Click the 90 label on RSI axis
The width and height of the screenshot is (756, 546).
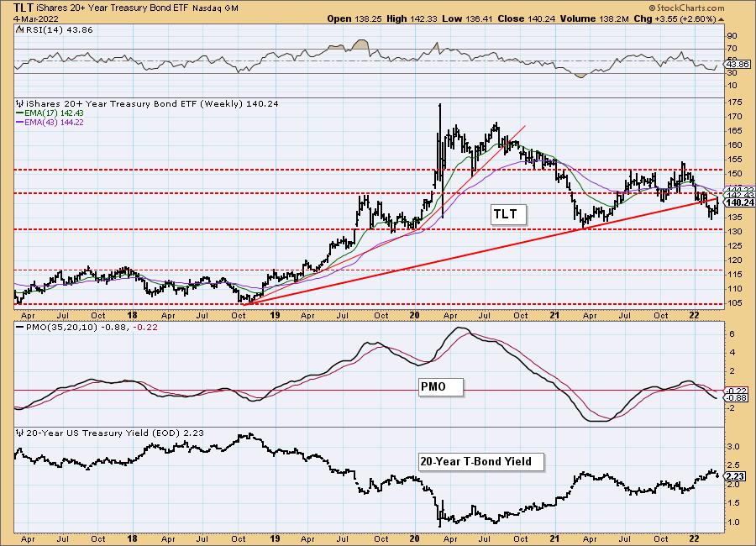[x=732, y=36]
